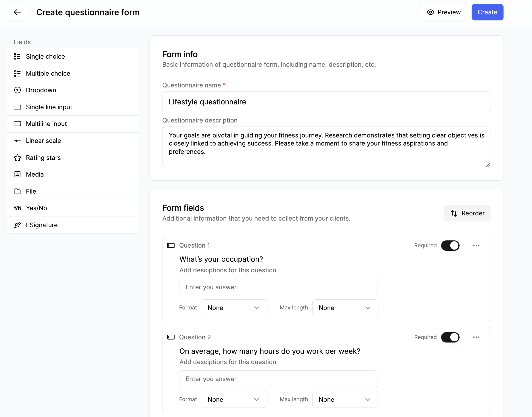Open Question 2 three-dot menu
Viewport: 532px width, 417px height.
476,337
